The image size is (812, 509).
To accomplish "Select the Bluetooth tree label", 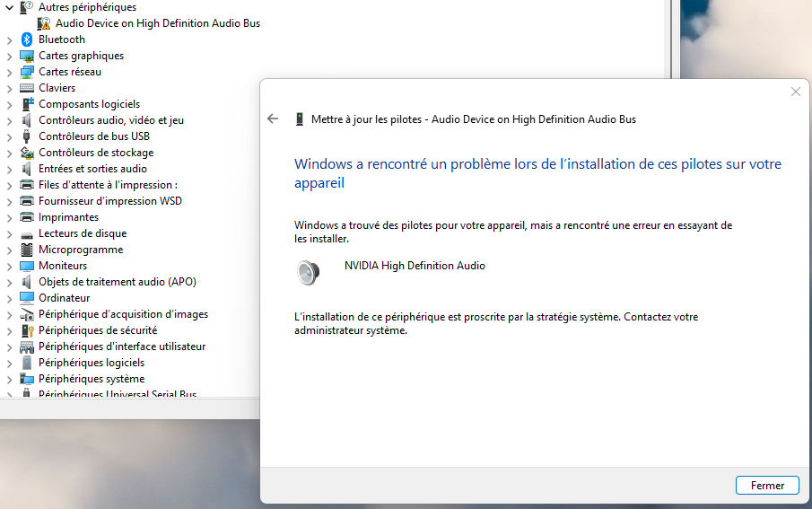I will click(x=62, y=39).
